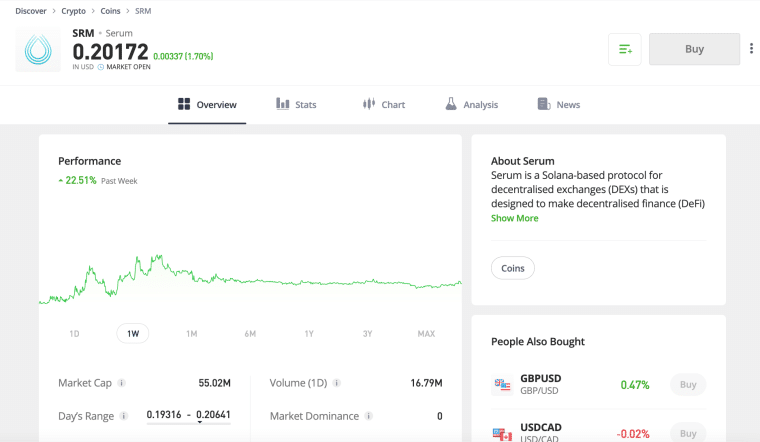Click the Performance heading
The height and width of the screenshot is (442, 760).
pyautogui.click(x=90, y=161)
